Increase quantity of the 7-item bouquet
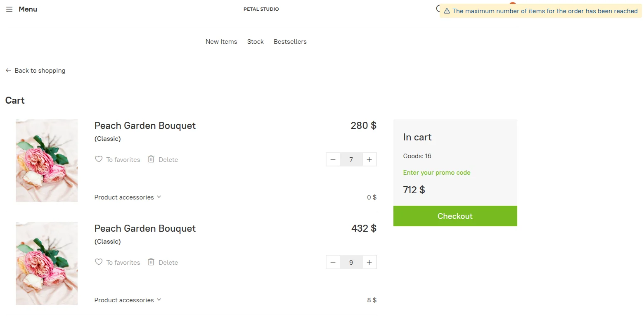 click(369, 159)
